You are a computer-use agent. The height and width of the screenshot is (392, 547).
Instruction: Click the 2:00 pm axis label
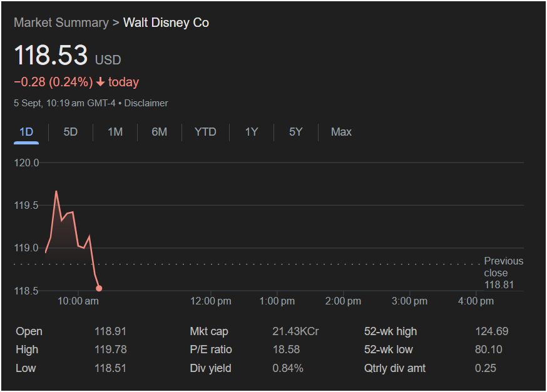(343, 301)
